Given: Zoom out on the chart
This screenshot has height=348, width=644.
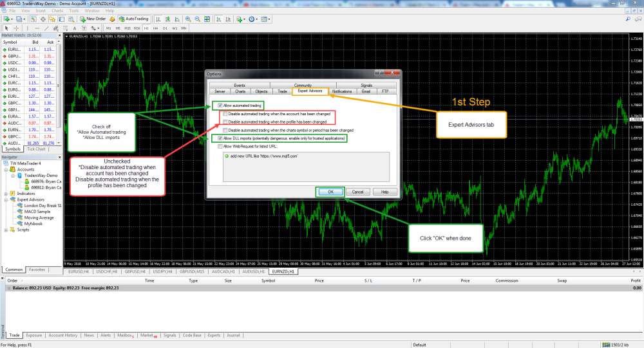Looking at the screenshot, I should (x=198, y=19).
